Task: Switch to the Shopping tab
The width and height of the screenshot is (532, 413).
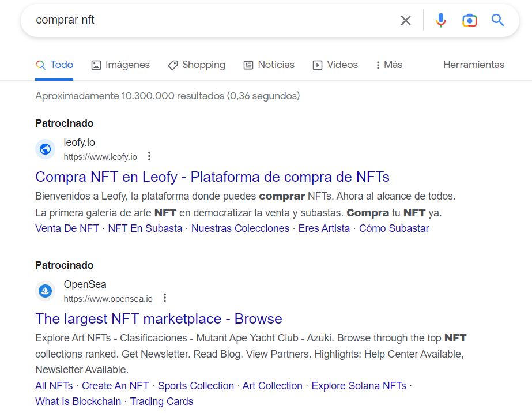Action: pyautogui.click(x=197, y=65)
